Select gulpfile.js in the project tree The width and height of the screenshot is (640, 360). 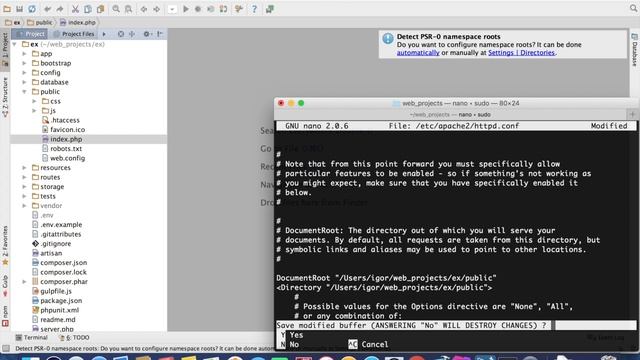point(51,291)
